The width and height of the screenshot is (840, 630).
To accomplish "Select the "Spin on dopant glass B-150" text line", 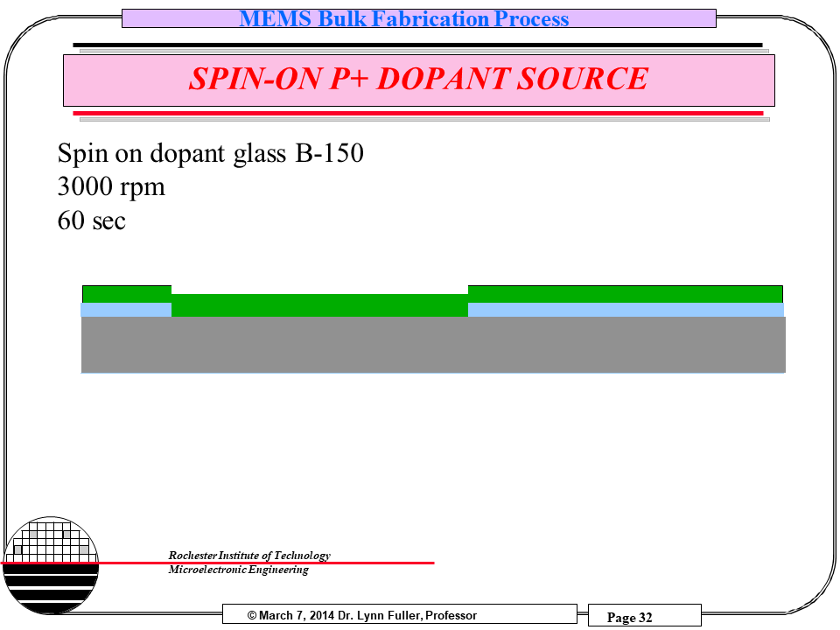I will point(210,154).
